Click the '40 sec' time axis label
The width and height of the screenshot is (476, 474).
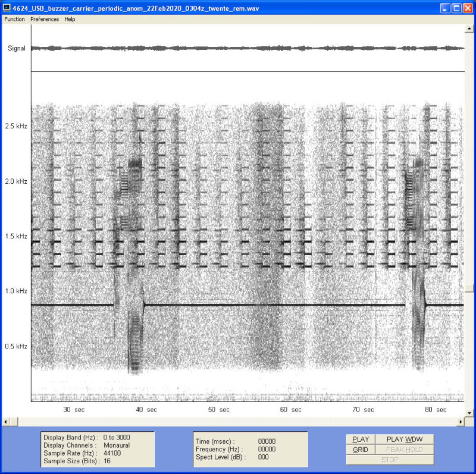tap(146, 410)
